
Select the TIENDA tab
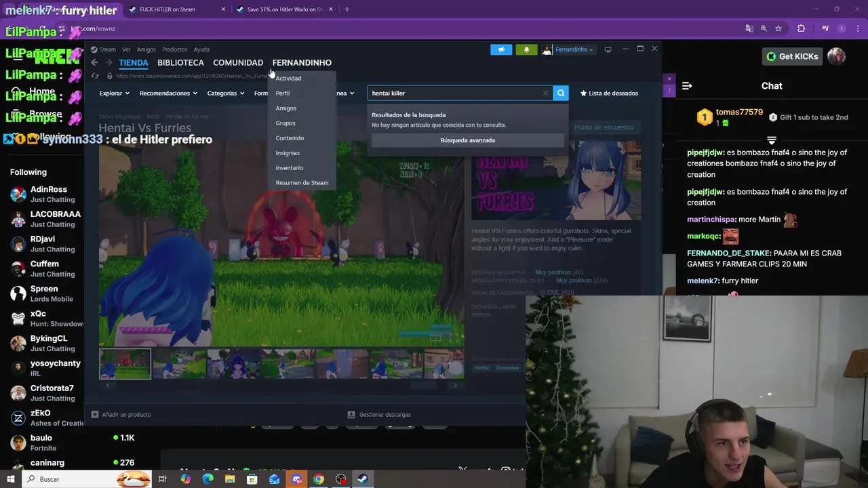[x=134, y=62]
